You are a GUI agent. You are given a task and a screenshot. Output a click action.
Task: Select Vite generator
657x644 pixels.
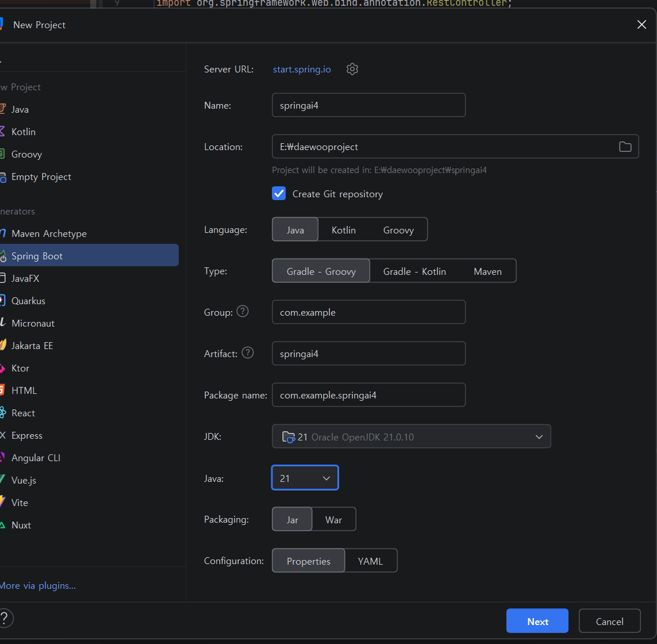pos(89,503)
